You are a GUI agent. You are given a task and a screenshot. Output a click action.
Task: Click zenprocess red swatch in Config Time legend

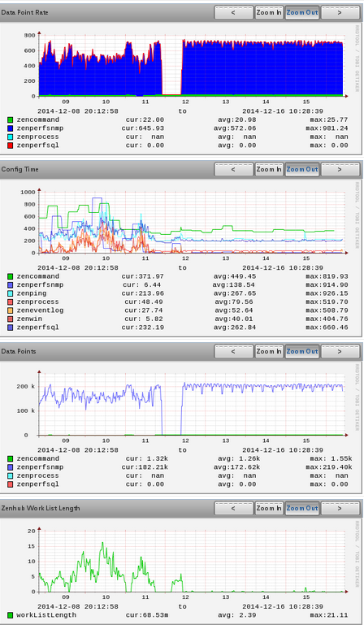[11, 302]
